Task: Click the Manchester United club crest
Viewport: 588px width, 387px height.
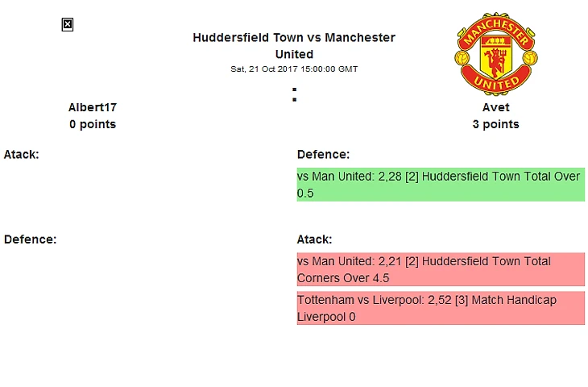Action: point(495,53)
